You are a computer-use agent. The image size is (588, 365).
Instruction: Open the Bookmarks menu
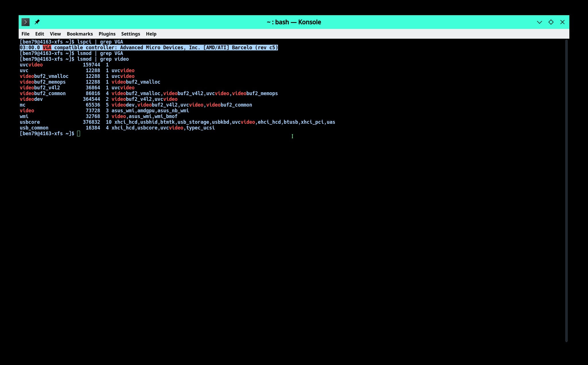(x=80, y=34)
